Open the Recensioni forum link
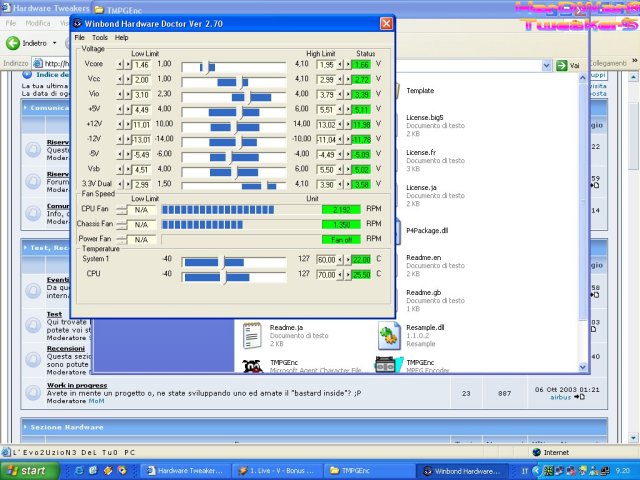The height and width of the screenshot is (480, 640). (66, 349)
